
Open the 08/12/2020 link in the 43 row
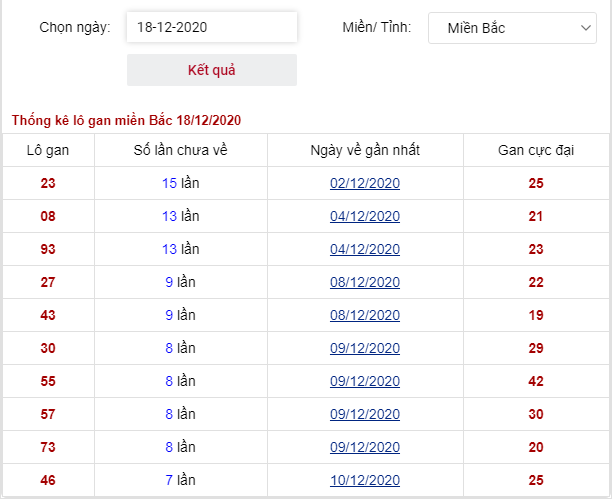(x=365, y=315)
